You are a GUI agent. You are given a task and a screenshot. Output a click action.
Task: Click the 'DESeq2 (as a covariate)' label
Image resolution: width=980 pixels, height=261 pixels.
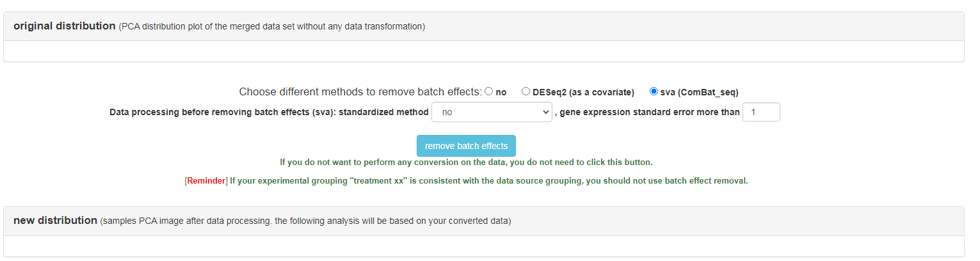pyautogui.click(x=582, y=92)
